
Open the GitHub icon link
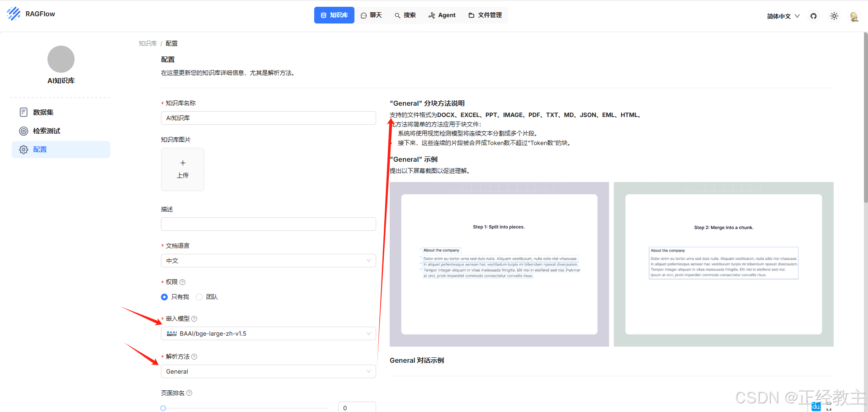point(813,16)
